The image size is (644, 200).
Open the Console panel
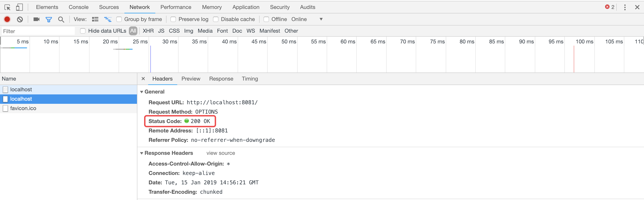[x=79, y=7]
